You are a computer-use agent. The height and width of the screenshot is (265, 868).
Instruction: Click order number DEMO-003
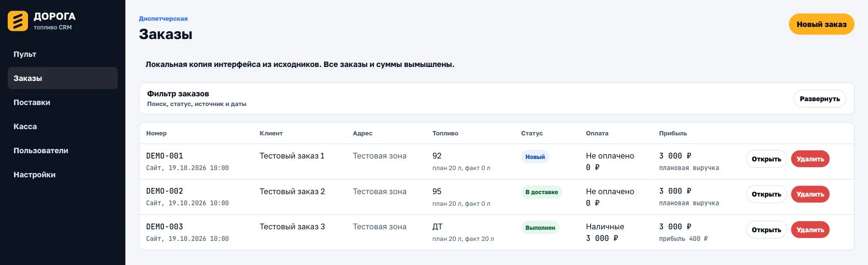(x=164, y=226)
